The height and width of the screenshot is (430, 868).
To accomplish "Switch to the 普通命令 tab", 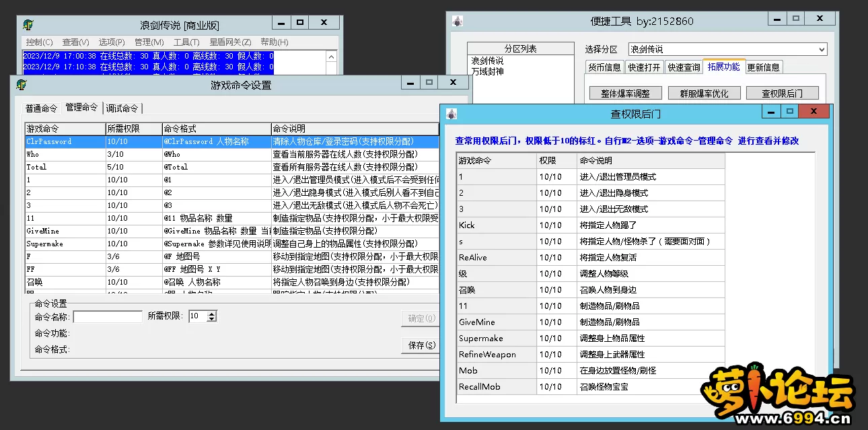I will pos(42,108).
